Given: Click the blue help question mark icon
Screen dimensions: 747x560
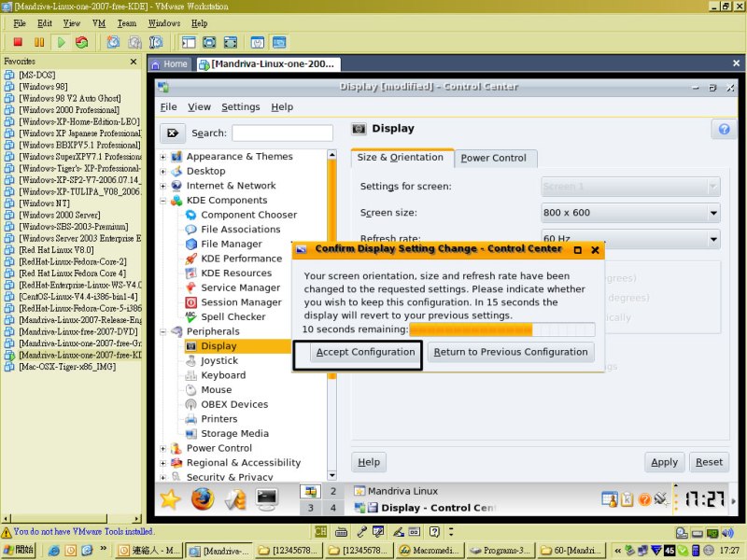Looking at the screenshot, I should click(724, 129).
